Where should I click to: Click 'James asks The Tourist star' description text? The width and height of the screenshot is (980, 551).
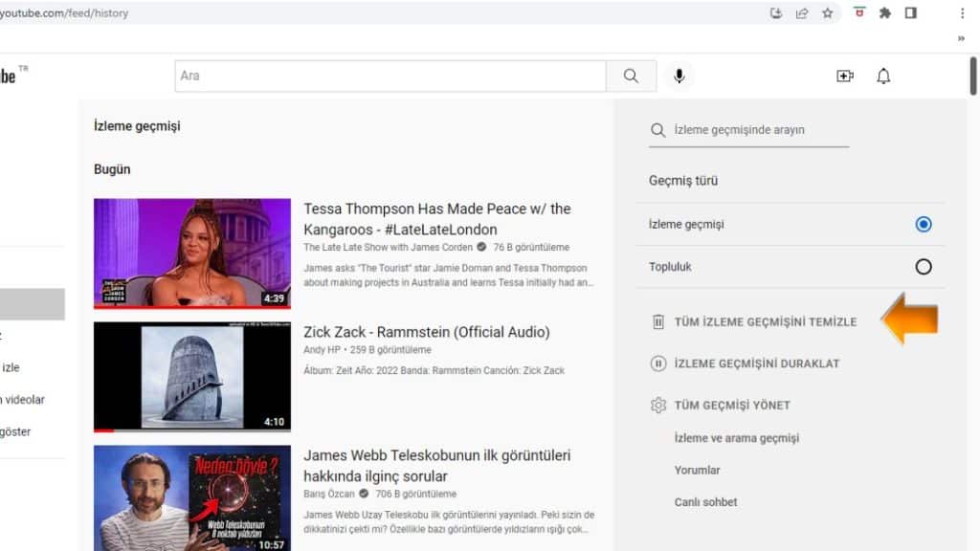click(448, 275)
